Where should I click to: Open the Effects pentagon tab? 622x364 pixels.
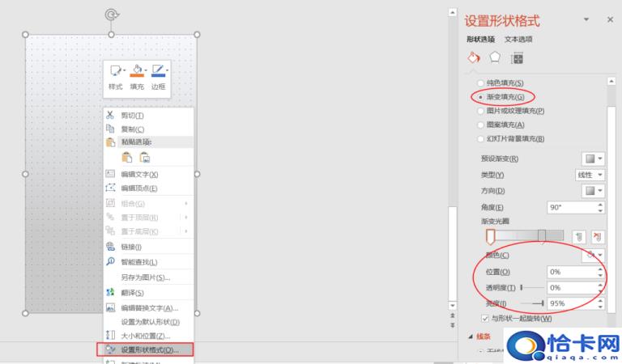pyautogui.click(x=495, y=57)
